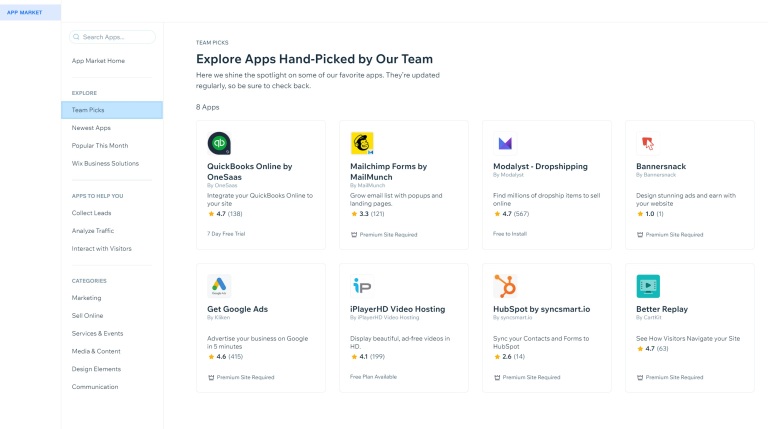Go to App Market Home

98,61
